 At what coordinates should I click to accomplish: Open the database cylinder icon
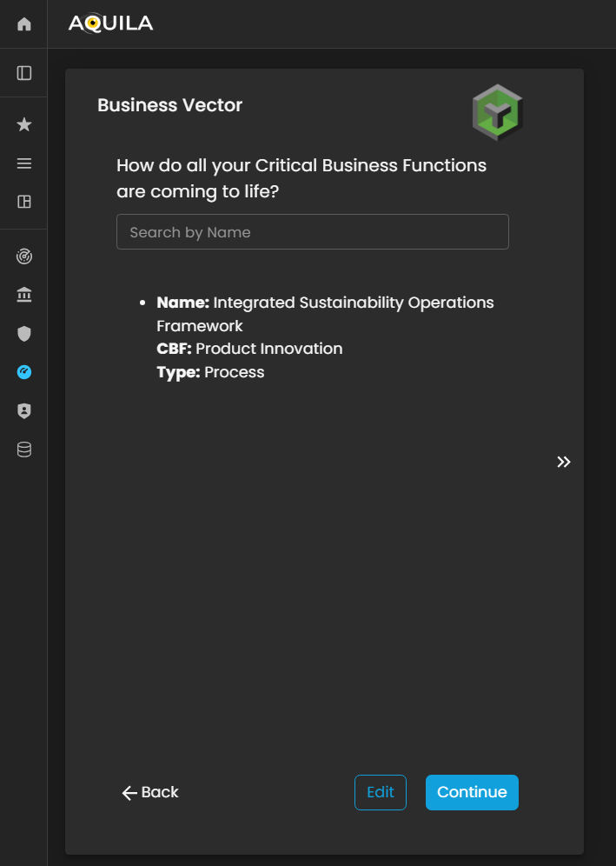24,450
